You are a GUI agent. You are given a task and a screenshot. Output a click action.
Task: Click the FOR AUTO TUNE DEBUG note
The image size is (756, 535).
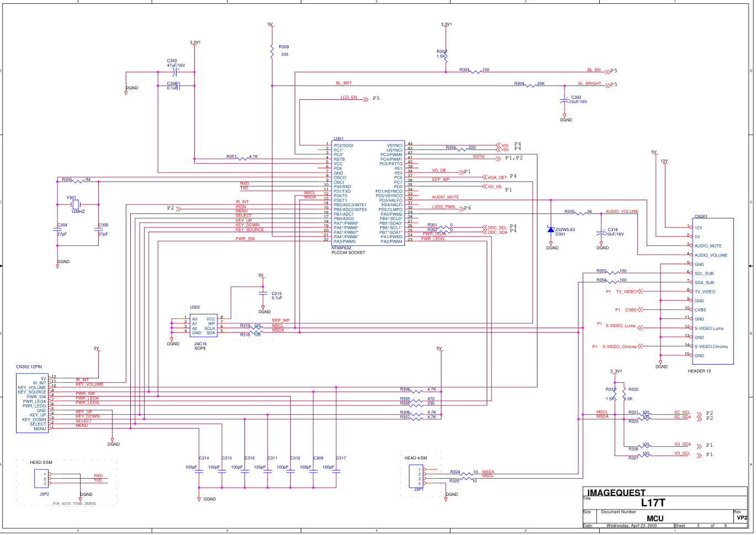click(74, 504)
